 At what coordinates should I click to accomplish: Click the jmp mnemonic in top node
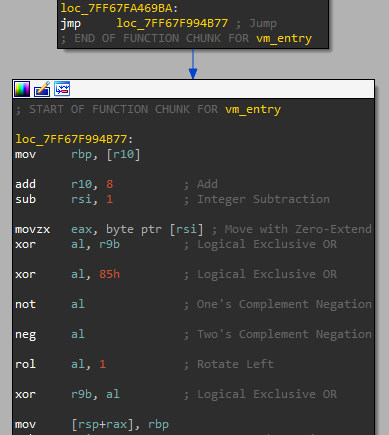[71, 24]
